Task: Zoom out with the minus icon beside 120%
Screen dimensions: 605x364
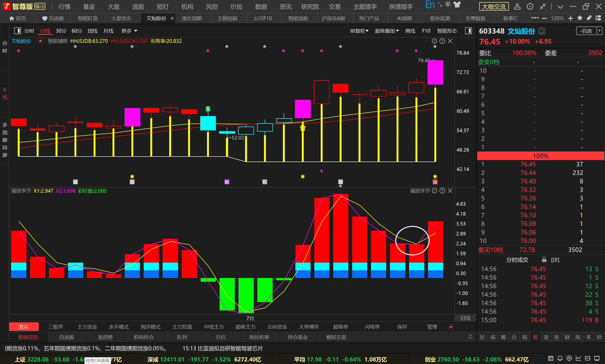Action: 544,18
